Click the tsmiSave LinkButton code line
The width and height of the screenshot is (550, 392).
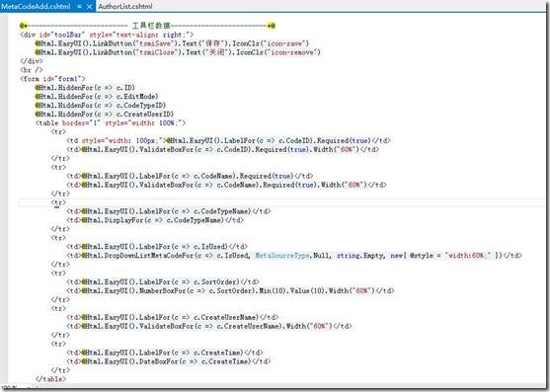pos(172,43)
